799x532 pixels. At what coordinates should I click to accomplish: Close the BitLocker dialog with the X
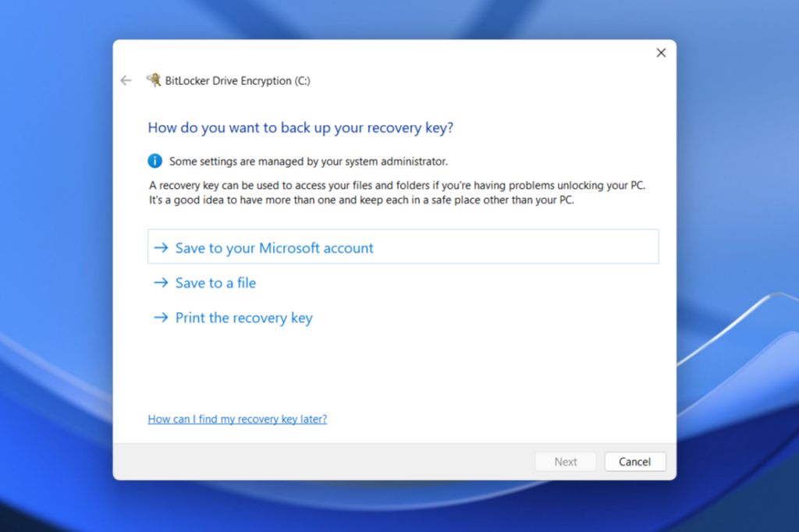coord(661,53)
